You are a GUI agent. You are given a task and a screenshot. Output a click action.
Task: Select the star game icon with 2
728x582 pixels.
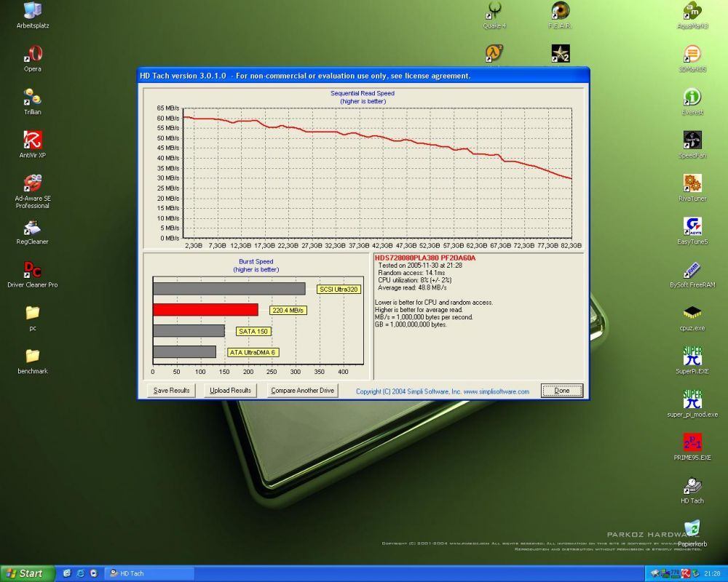tap(561, 53)
